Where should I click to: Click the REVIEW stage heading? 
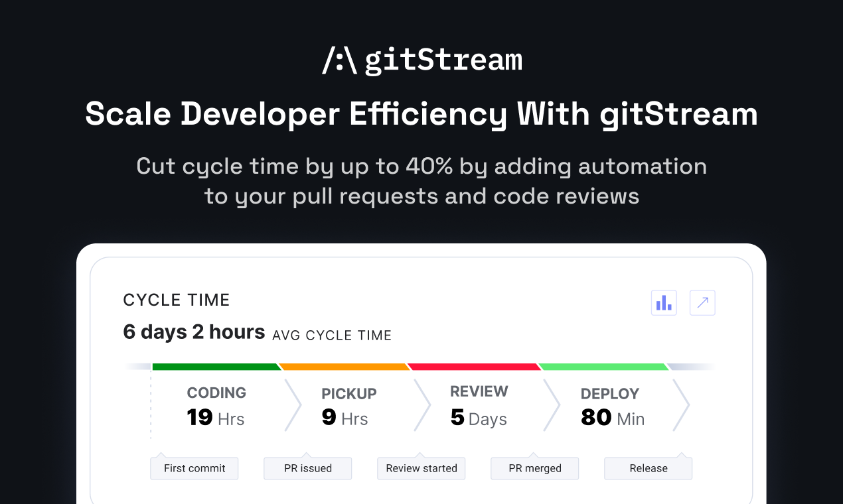479,391
